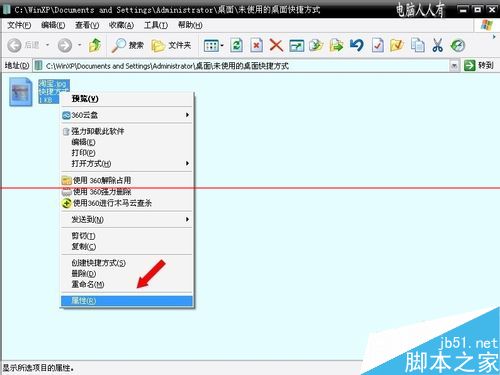
Task: Choose 打印(P) in context menu
Action: 127,153
